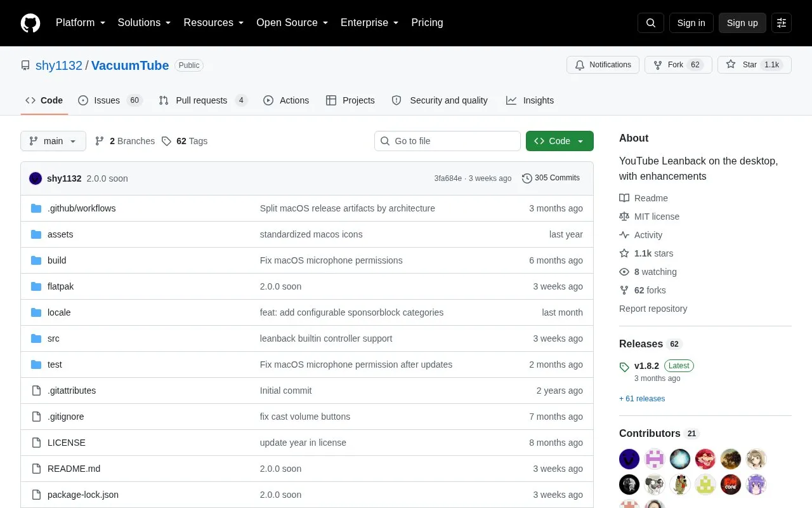Open the GitHub homepage logo

[x=30, y=23]
